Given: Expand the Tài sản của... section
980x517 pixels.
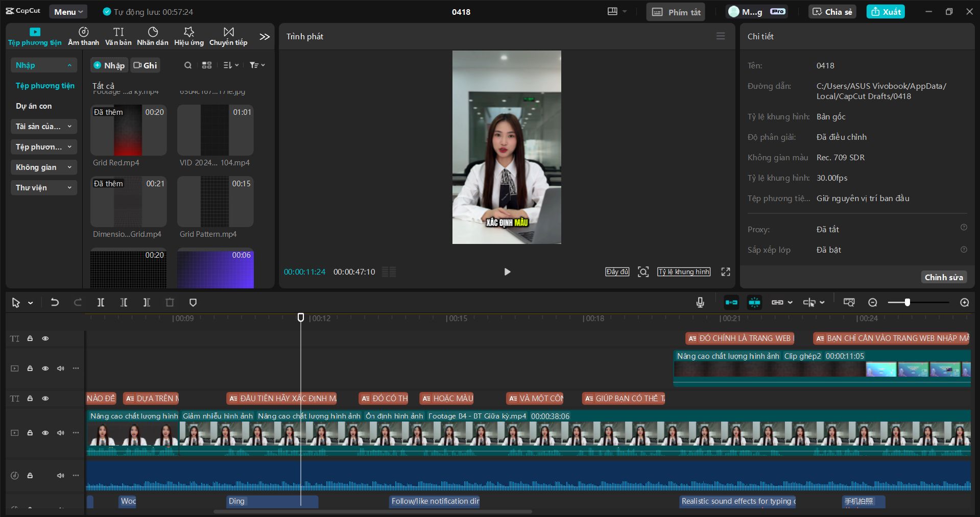Looking at the screenshot, I should coord(44,127).
